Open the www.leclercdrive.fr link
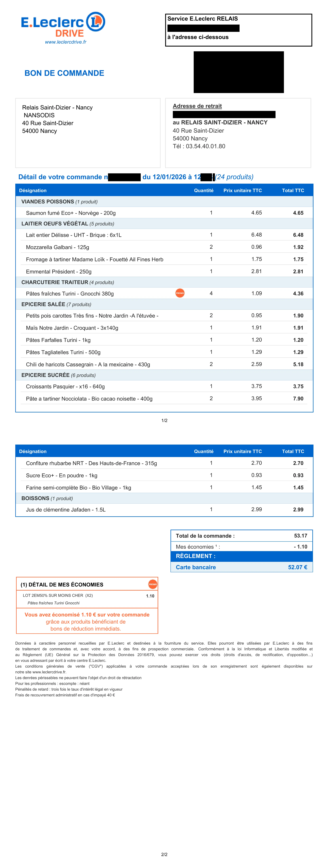This screenshot has height=868, width=336. [66, 42]
